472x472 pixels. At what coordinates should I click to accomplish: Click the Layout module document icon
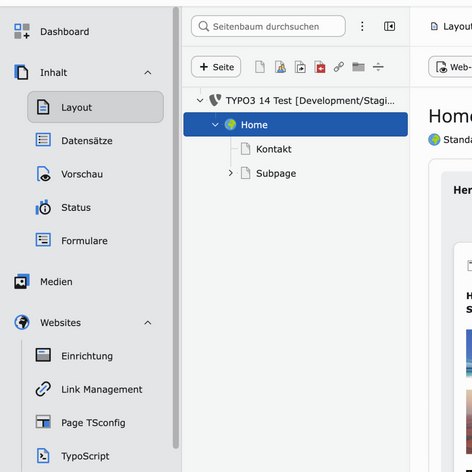coord(43,107)
